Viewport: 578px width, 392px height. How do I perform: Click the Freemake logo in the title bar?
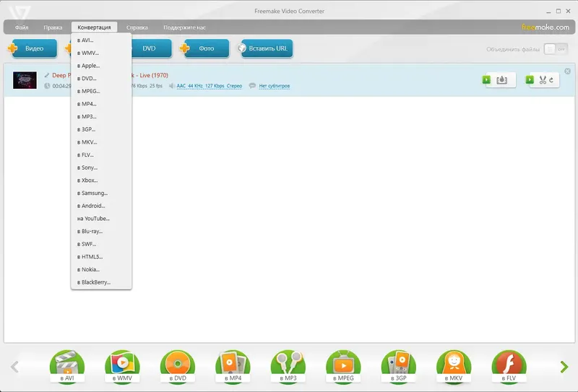point(20,12)
